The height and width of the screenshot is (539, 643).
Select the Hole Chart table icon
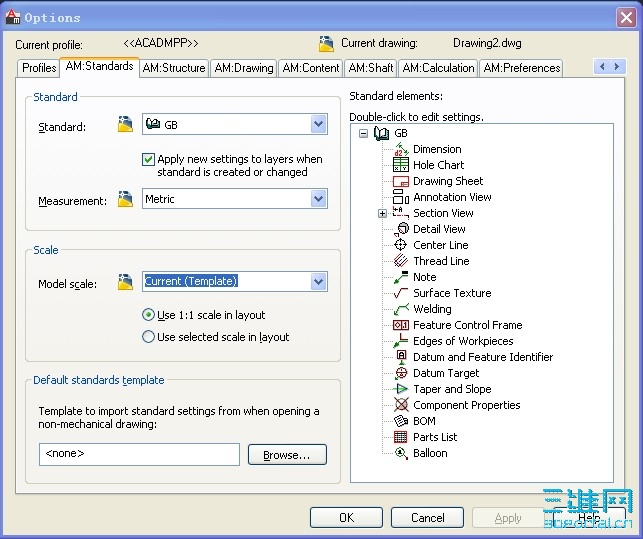click(x=401, y=165)
